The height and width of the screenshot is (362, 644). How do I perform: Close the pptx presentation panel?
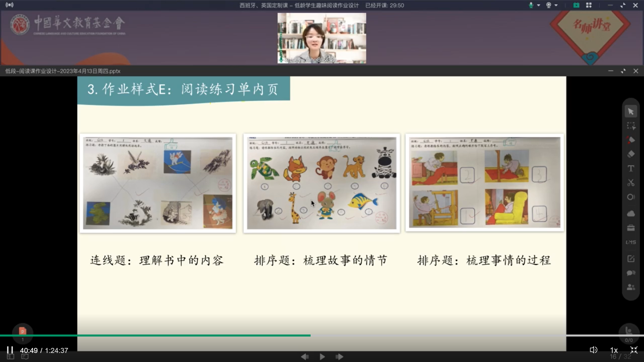pos(636,71)
